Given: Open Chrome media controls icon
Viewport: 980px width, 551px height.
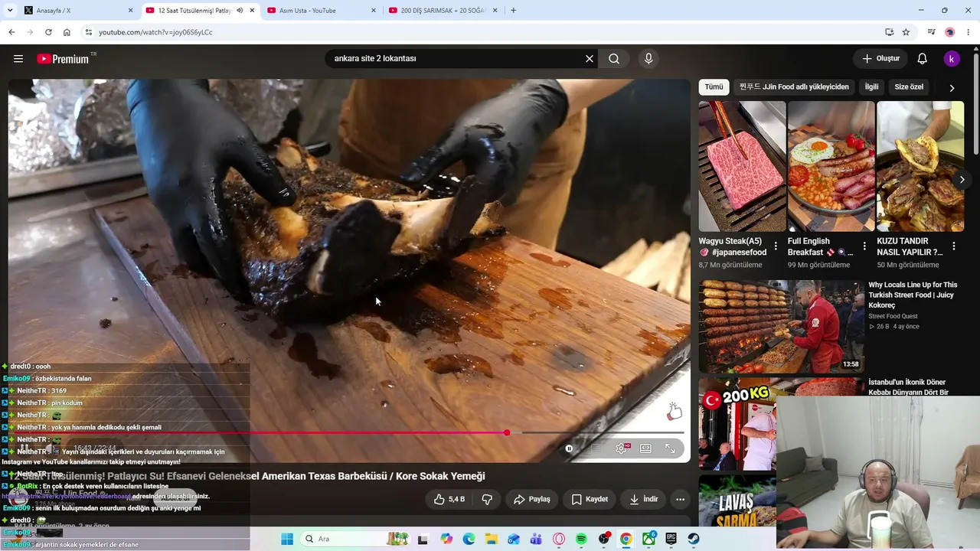Looking at the screenshot, I should (x=931, y=32).
